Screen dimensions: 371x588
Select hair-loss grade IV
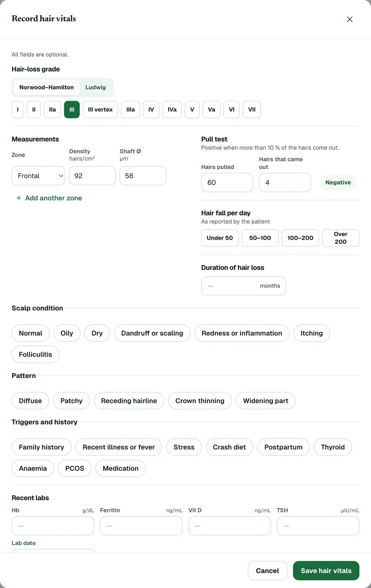pos(151,110)
